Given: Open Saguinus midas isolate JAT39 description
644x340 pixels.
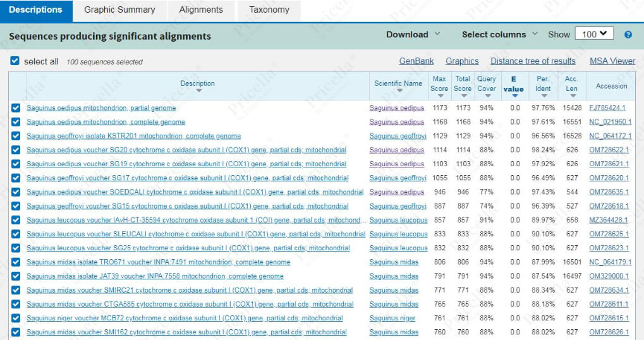Looking at the screenshot, I should click(155, 276).
